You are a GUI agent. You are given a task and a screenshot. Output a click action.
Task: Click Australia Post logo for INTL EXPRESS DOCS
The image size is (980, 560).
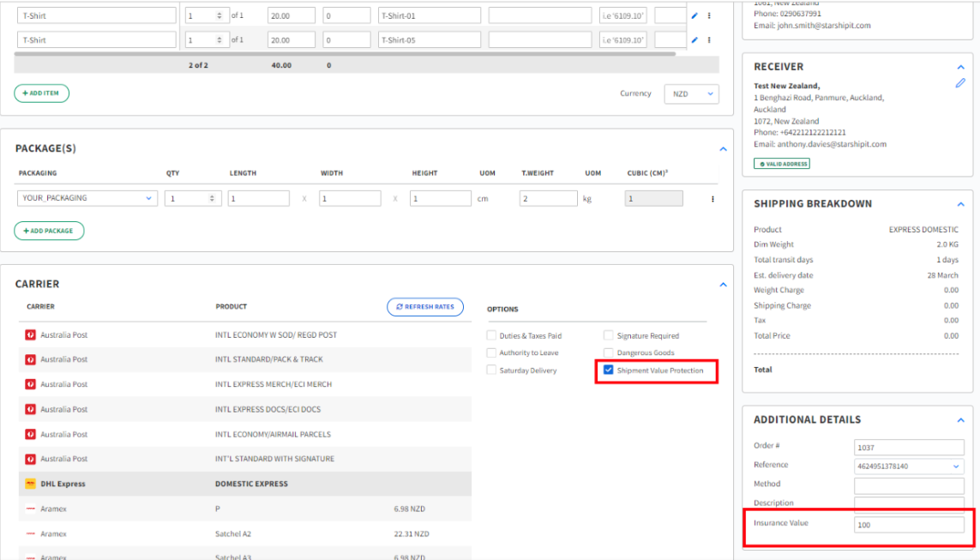pyautogui.click(x=30, y=409)
